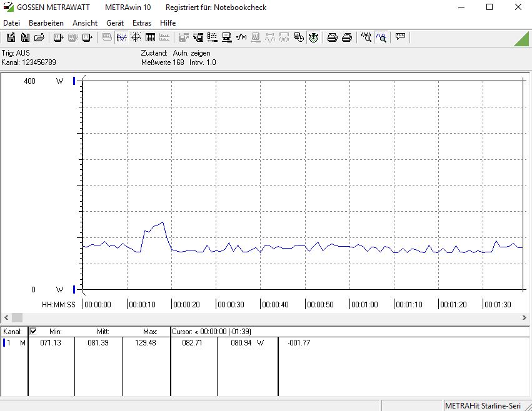Click the M-labelled memory device icon
Image resolution: width=532 pixels, height=411 pixels.
tap(87, 37)
